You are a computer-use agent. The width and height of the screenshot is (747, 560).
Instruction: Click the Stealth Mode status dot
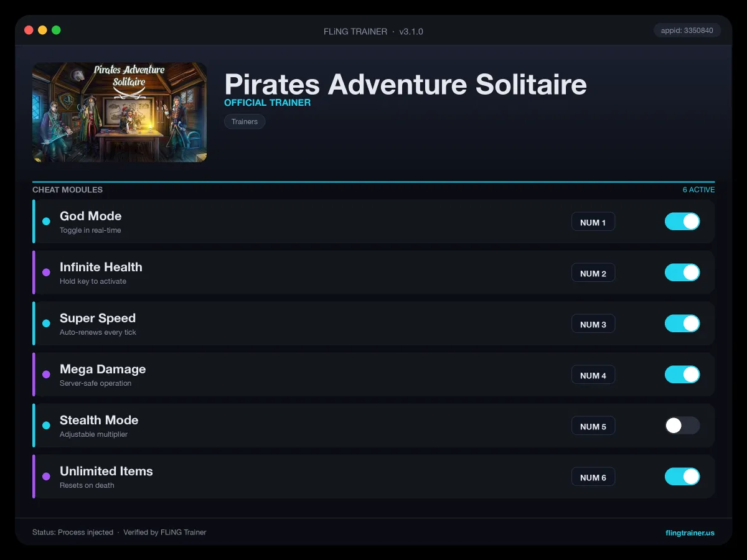(x=46, y=426)
